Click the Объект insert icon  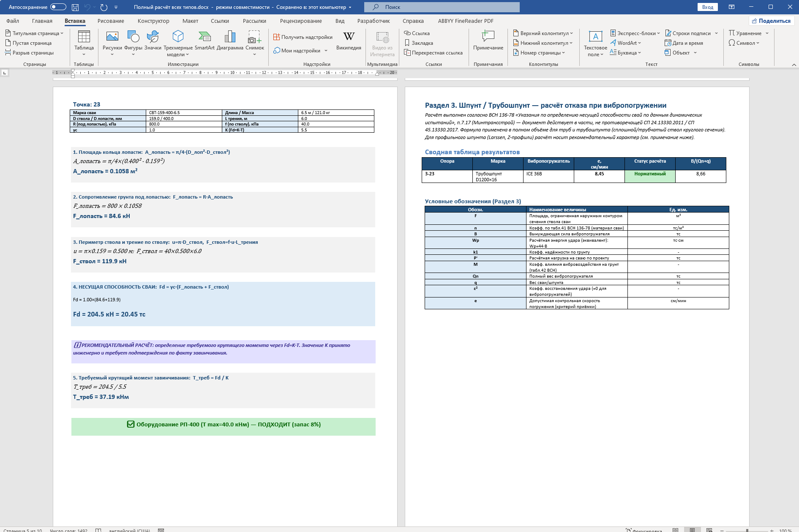pyautogui.click(x=668, y=52)
